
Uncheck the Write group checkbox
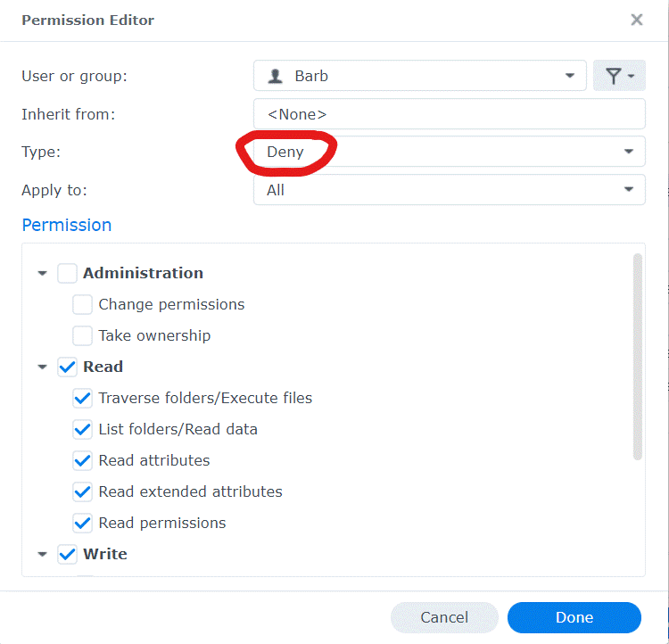pyautogui.click(x=68, y=555)
